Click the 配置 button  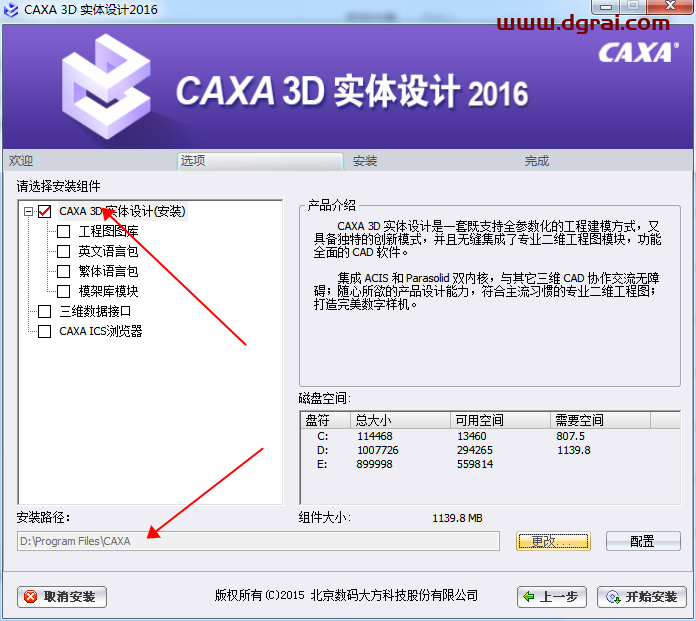click(643, 541)
